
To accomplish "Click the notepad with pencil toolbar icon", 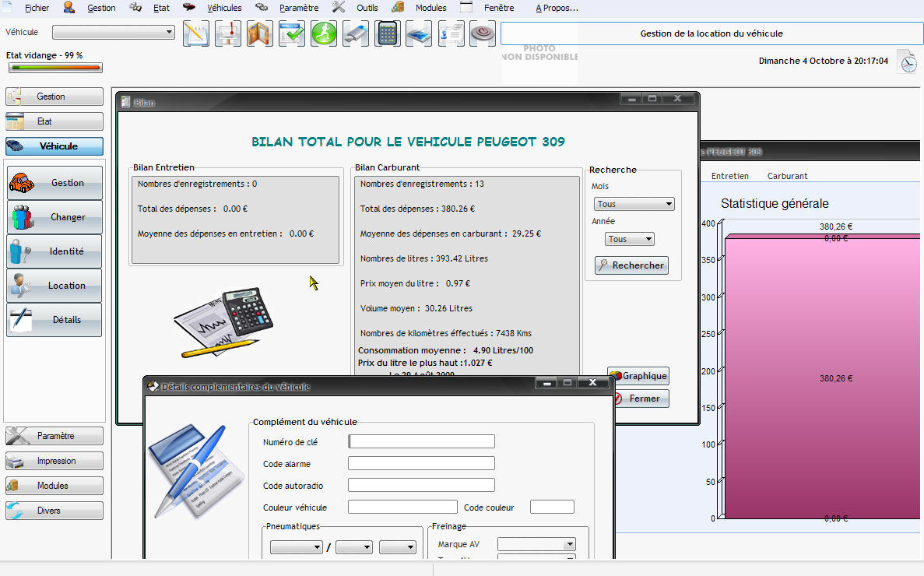I will point(196,33).
